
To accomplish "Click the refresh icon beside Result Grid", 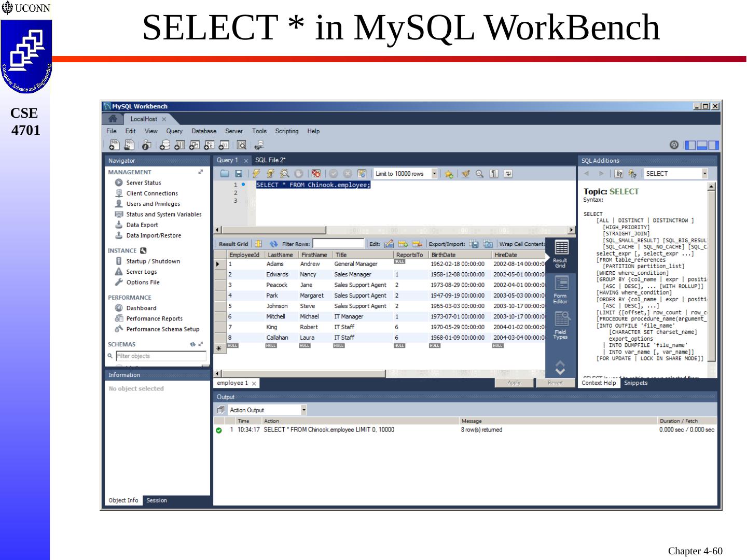I will click(273, 244).
